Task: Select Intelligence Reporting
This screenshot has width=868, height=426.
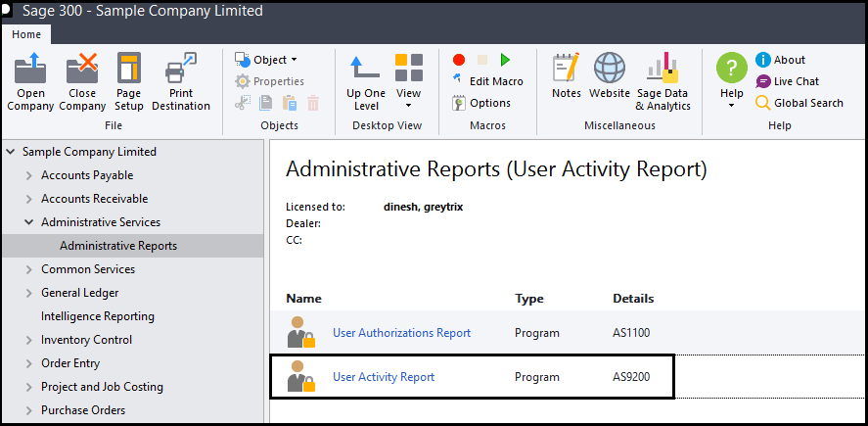Action: (x=98, y=316)
